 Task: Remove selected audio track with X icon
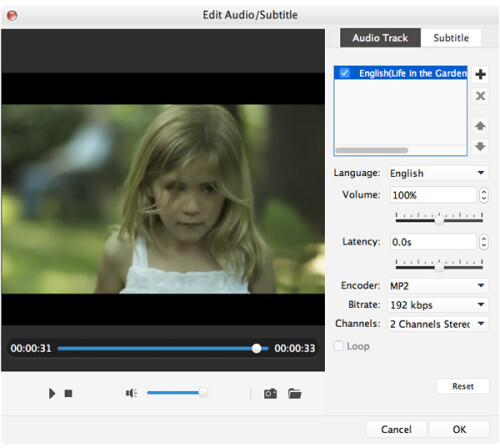(480, 96)
